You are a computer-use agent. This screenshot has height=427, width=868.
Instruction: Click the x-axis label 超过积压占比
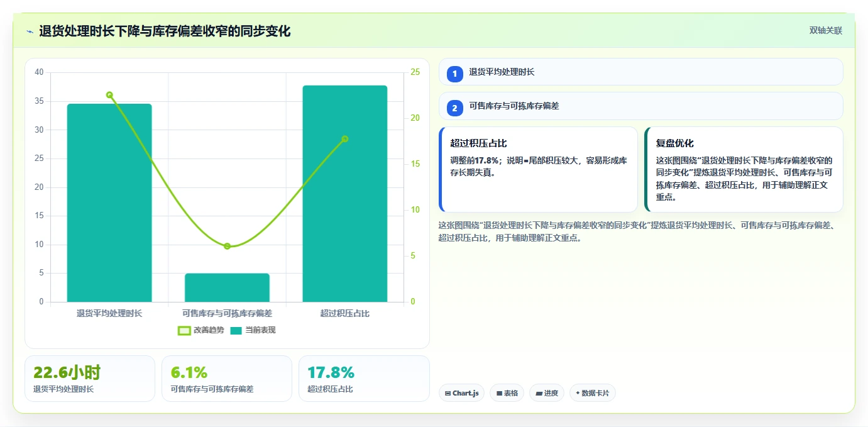(344, 313)
